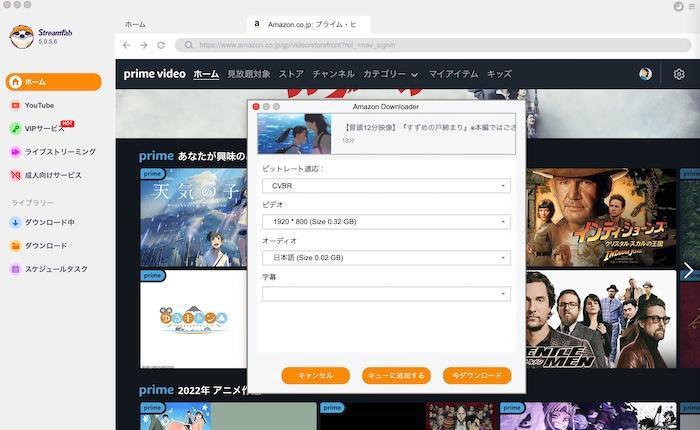The image size is (700, 430).
Task: Open the マイアイテム nav item
Action: pyautogui.click(x=453, y=74)
